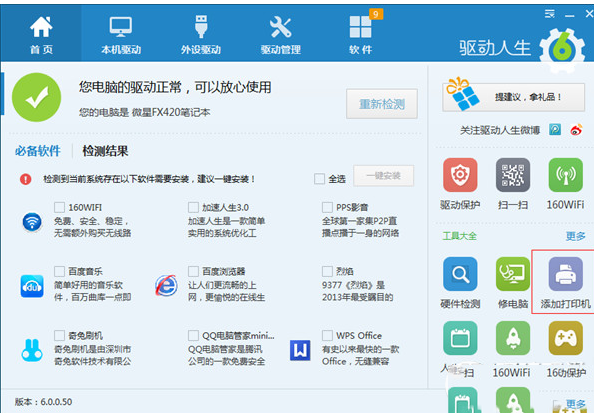Click the 重新检测 button
594x413 pixels.
pos(382,104)
